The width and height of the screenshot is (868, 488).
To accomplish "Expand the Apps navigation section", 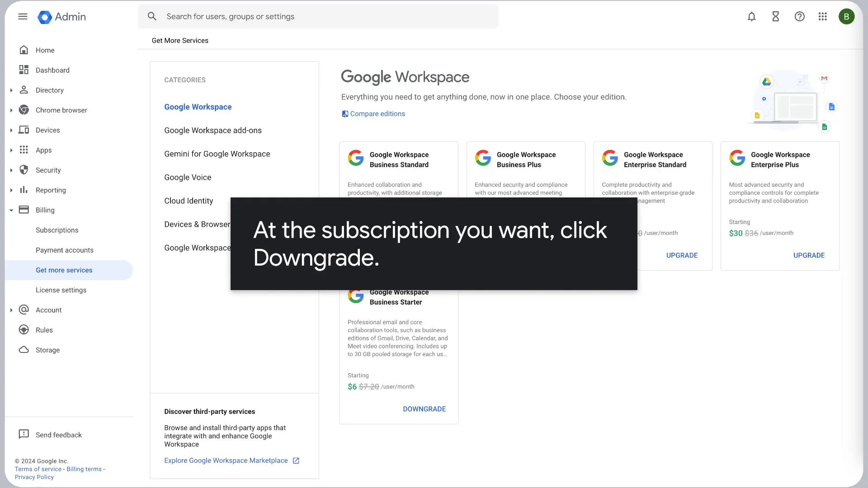I will click(11, 150).
